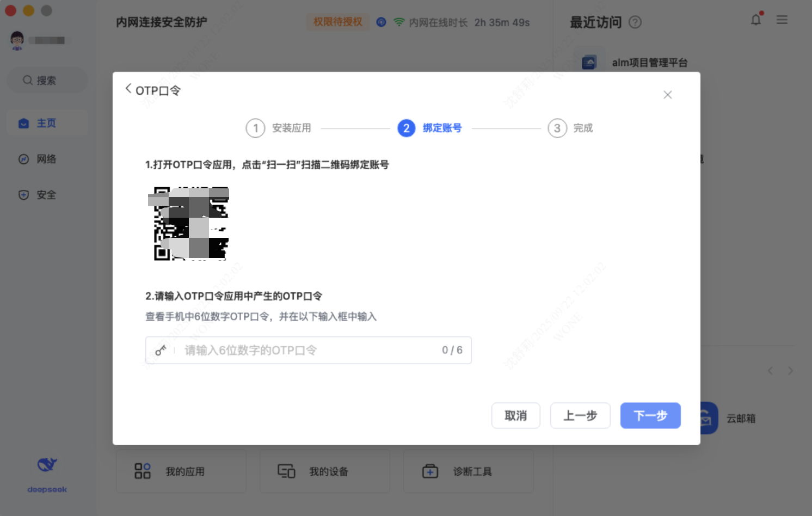The width and height of the screenshot is (812, 516).
Task: Click the 0 / 6 character counter
Action: [x=452, y=350]
